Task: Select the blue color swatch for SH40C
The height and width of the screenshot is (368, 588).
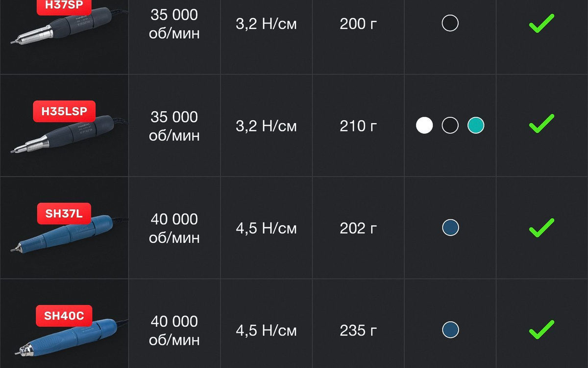Action: point(450,330)
